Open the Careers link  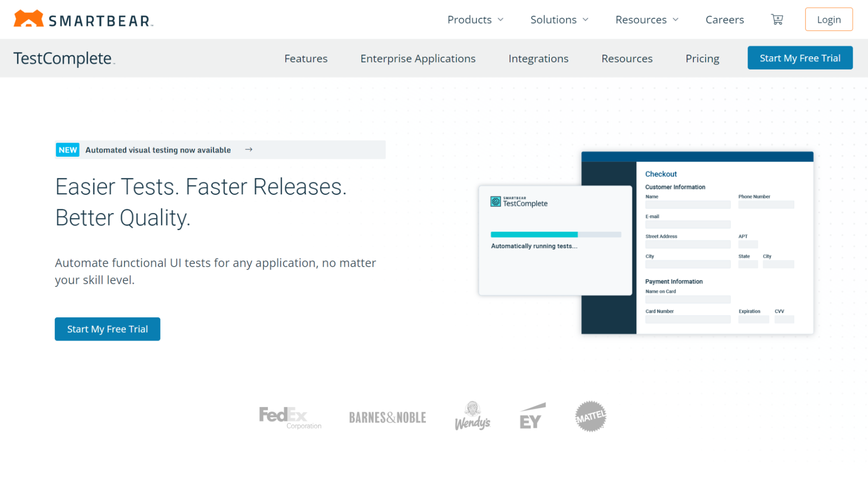[724, 20]
